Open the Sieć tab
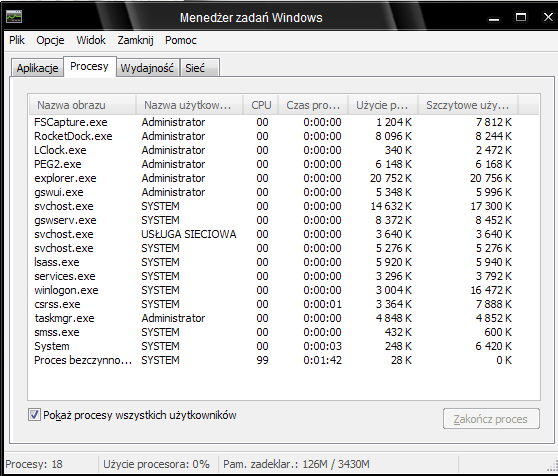This screenshot has height=476, width=558. [x=199, y=68]
